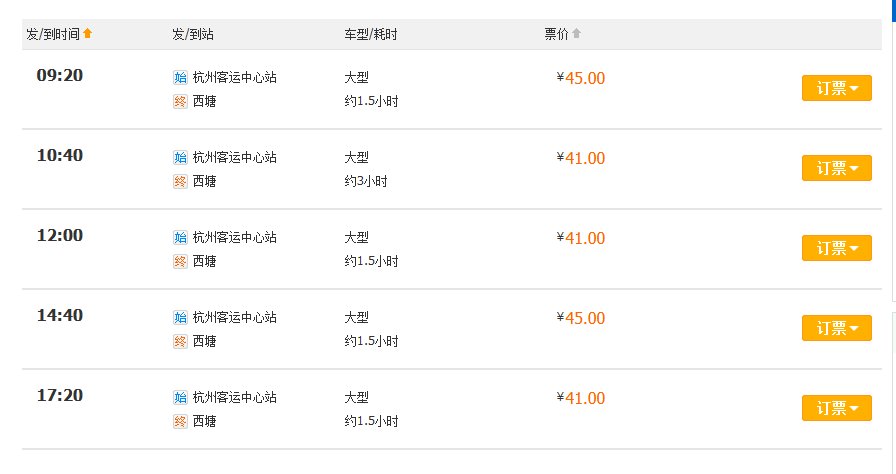Click the 西塘 destination in the 14:40 row
The width and height of the screenshot is (896, 474).
(205, 341)
